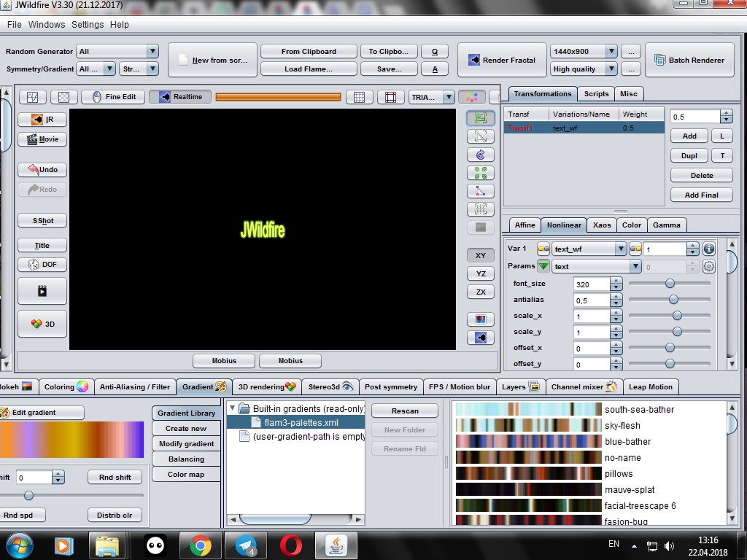The height and width of the screenshot is (560, 747).
Task: Collapse the Built-in gradients tree folder
Action: [x=233, y=408]
